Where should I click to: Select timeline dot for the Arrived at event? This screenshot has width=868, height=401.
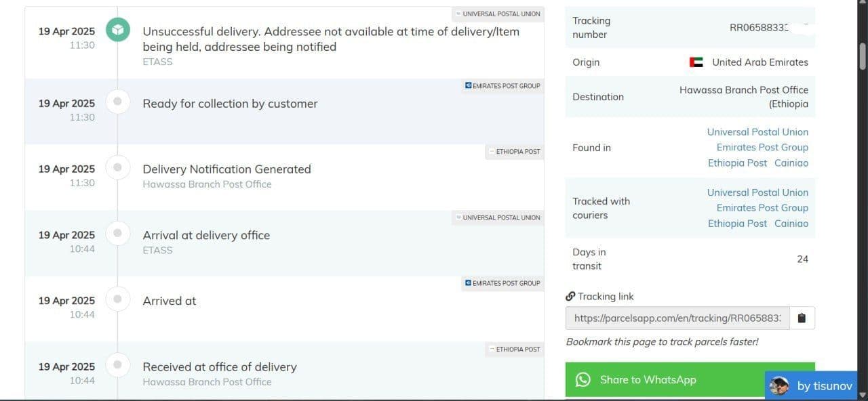[x=118, y=299]
